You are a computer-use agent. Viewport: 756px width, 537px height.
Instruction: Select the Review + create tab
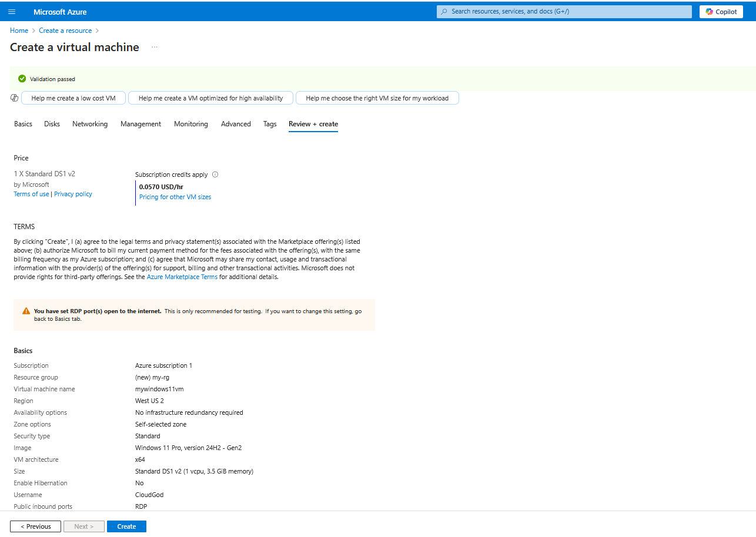tap(313, 124)
